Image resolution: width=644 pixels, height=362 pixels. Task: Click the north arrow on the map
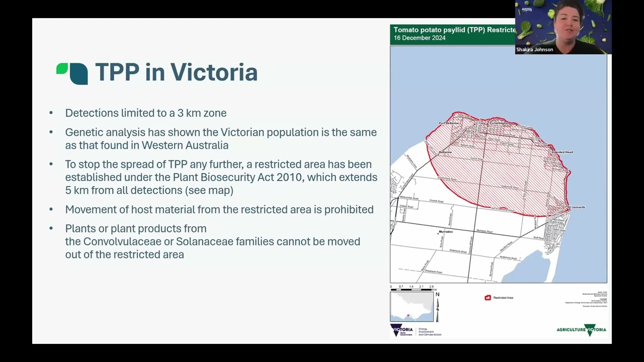pos(437,308)
